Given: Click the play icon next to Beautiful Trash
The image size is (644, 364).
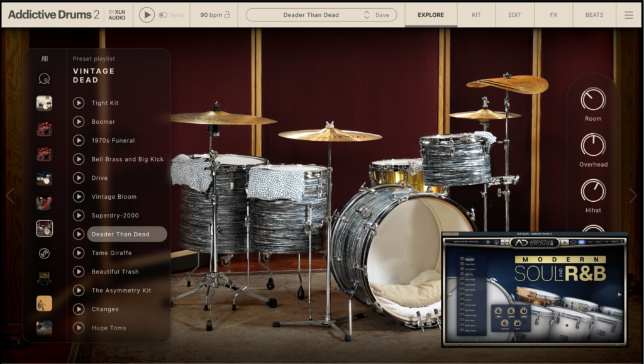Looking at the screenshot, I should 79,271.
